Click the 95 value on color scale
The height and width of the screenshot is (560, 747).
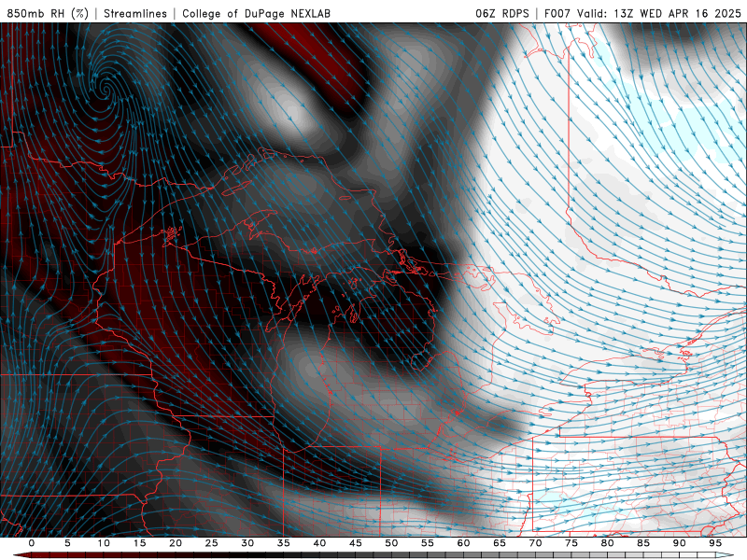tap(715, 543)
